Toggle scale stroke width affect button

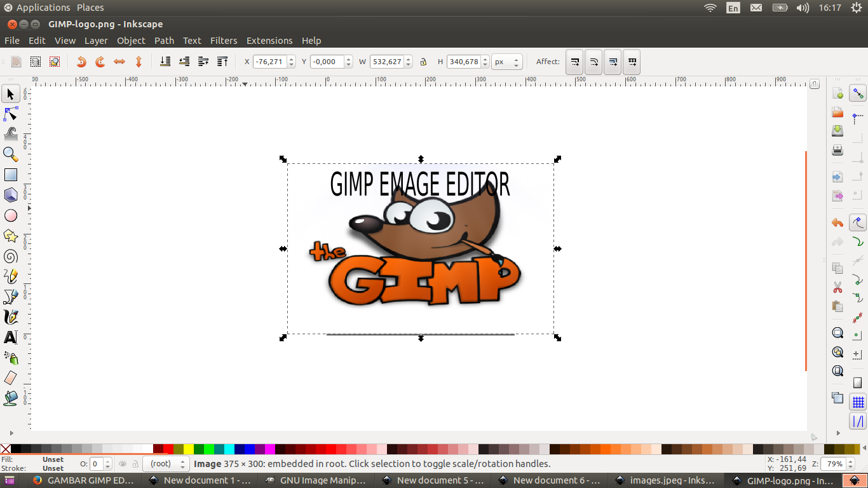(x=574, y=62)
